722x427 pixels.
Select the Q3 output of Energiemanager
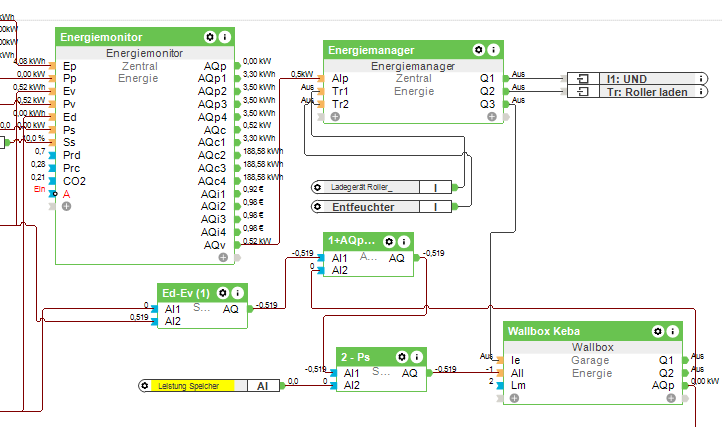pyautogui.click(x=487, y=104)
